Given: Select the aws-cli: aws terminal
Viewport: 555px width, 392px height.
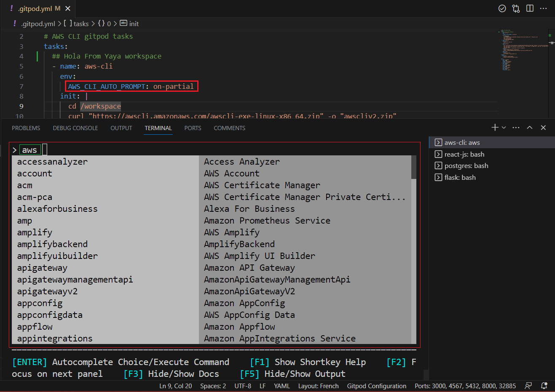Looking at the screenshot, I should click(x=492, y=142).
